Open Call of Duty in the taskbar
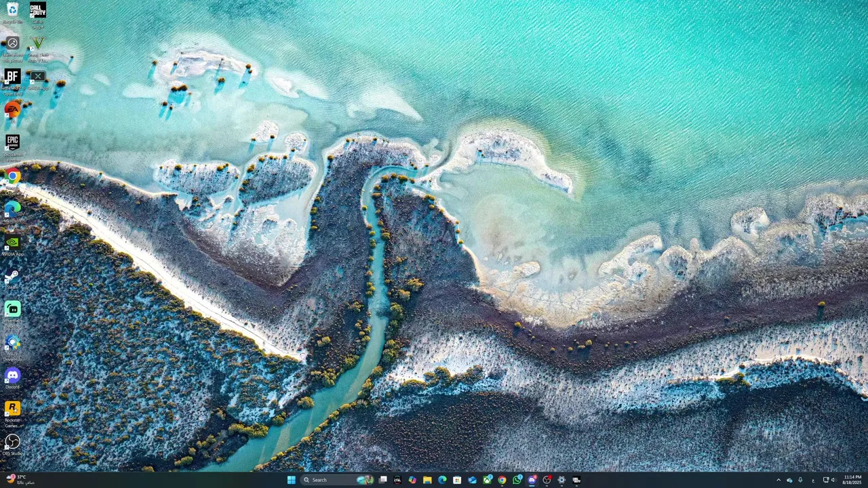 [x=576, y=480]
